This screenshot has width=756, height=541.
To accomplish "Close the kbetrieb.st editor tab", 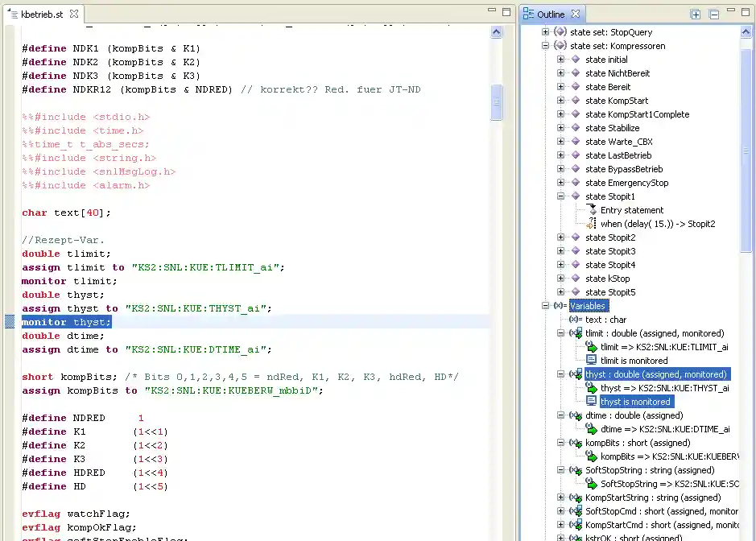I will [x=72, y=14].
